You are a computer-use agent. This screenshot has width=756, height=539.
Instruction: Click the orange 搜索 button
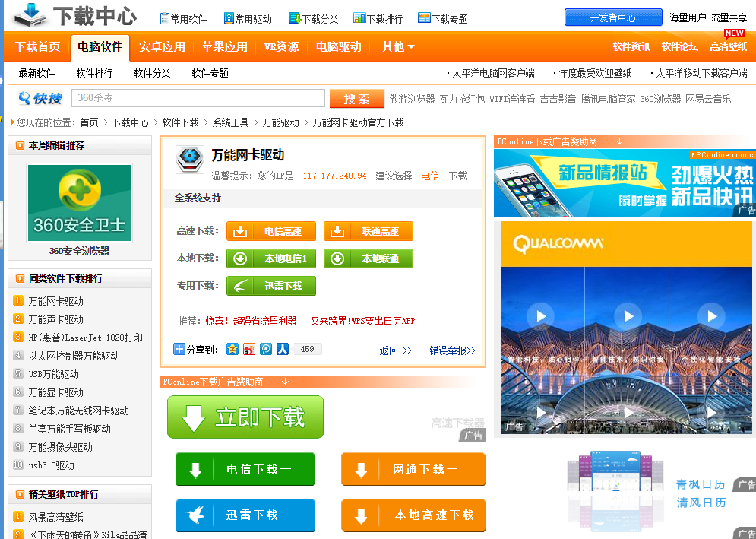click(x=357, y=98)
